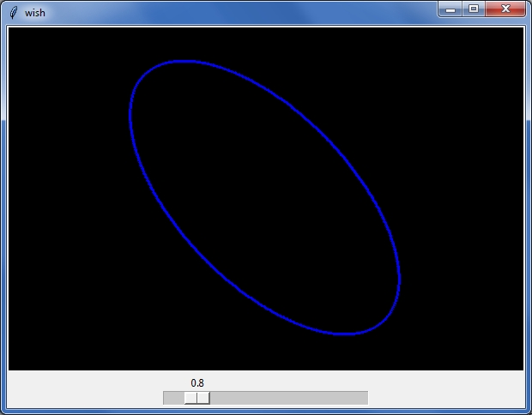
Task: Click the slider thumb handle
Action: [197, 398]
